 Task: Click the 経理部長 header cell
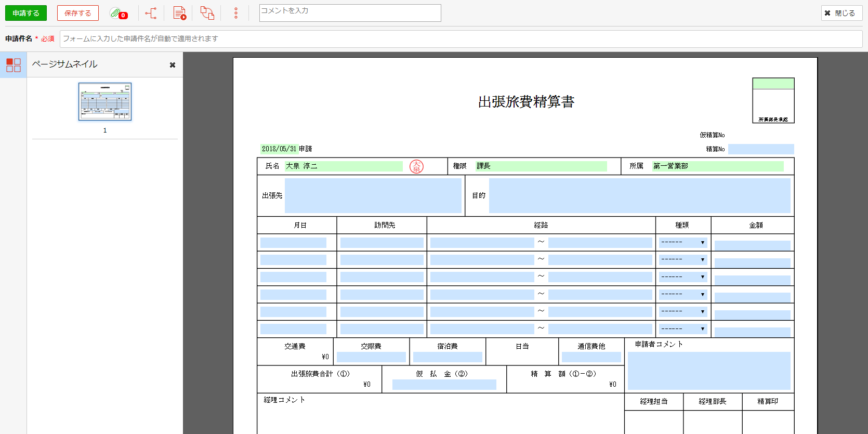pos(713,401)
